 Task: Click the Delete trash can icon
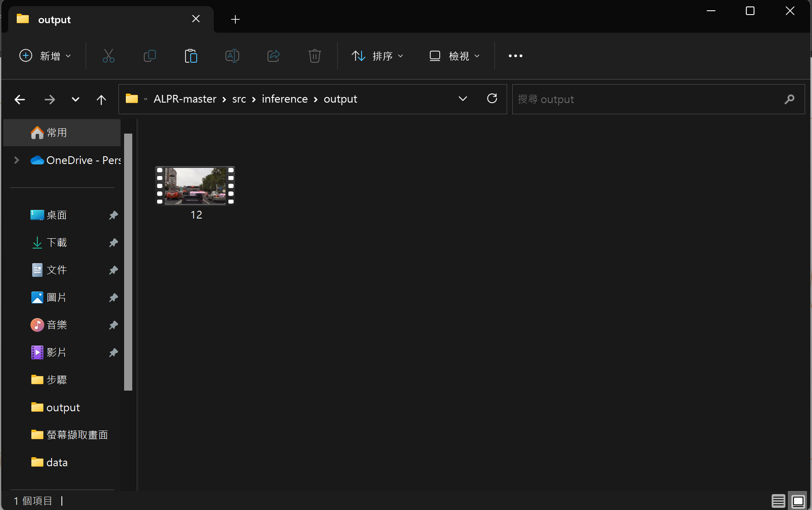coord(314,56)
